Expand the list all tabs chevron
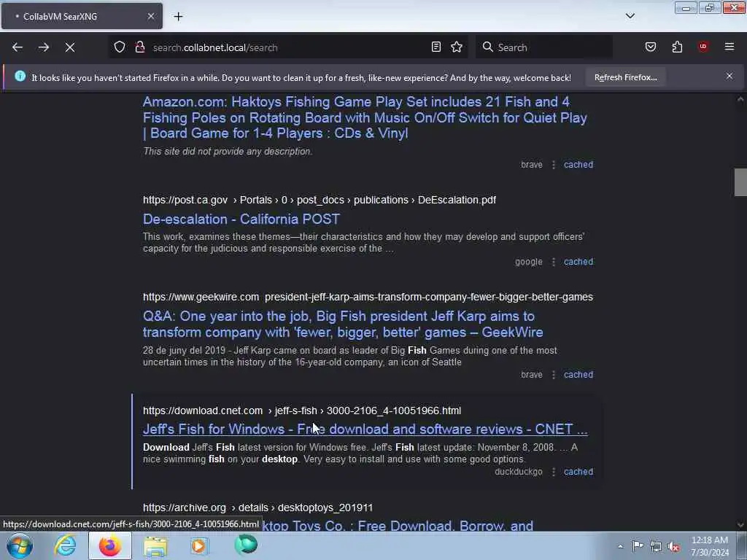The width and height of the screenshot is (747, 560). (630, 16)
